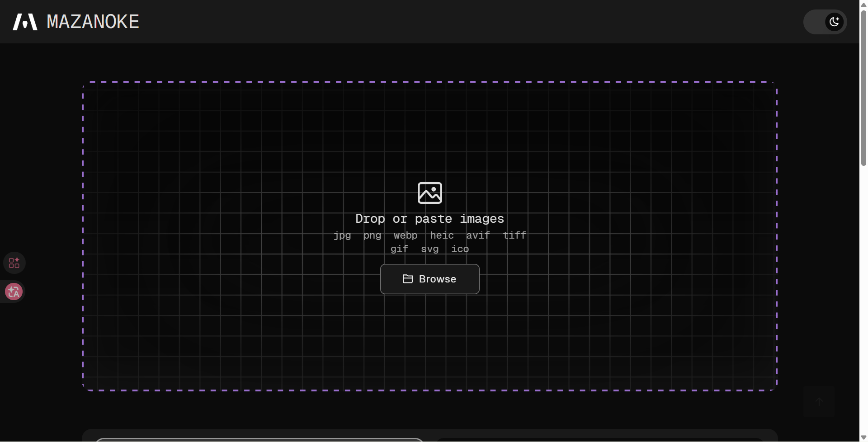Click the MAZANOKE title text
Viewport: 868px width, 442px height.
tap(93, 22)
